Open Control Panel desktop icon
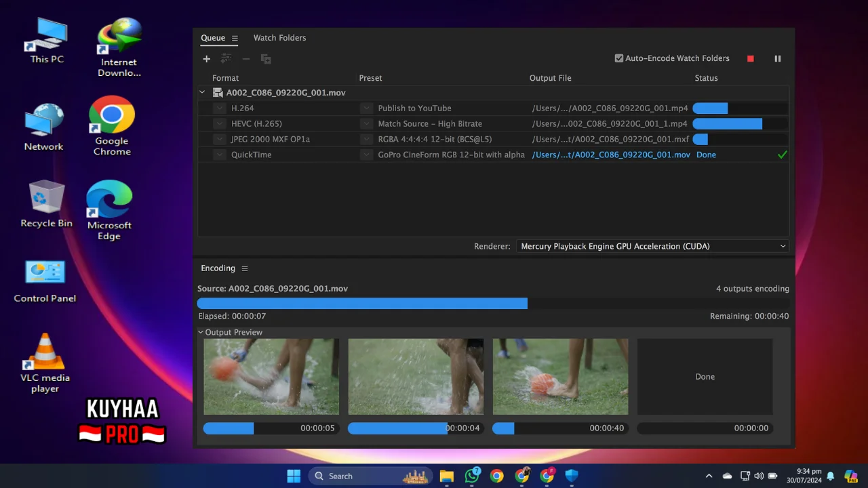Viewport: 868px width, 488px height. (x=45, y=281)
